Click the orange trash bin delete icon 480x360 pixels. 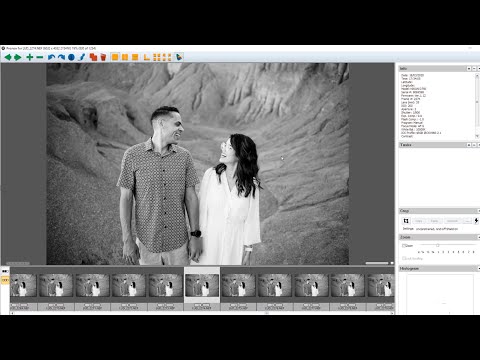pos(103,57)
